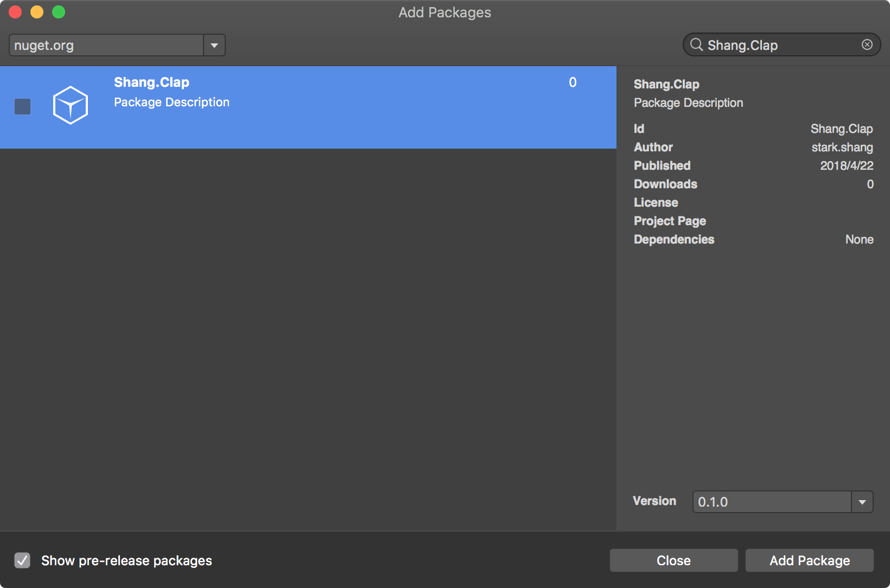Expand the version selector showing 0.1.0
The height and width of the screenshot is (588, 890).
(862, 502)
